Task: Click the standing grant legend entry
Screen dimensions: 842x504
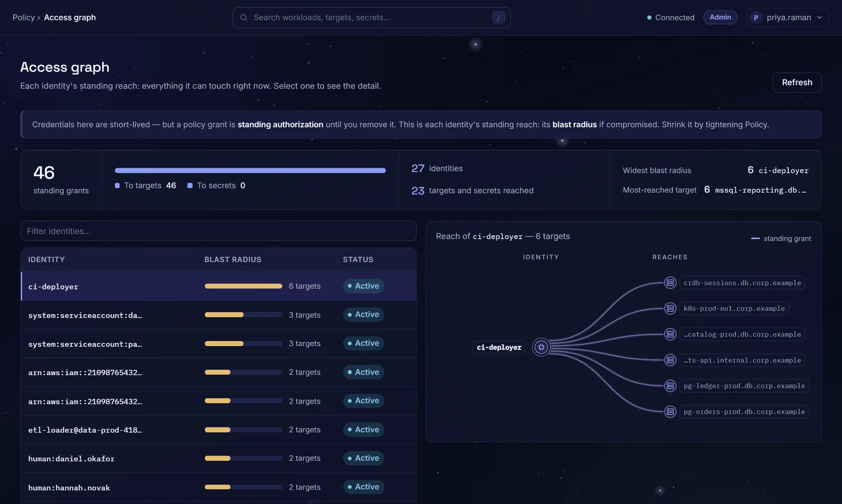Action: pyautogui.click(x=781, y=238)
